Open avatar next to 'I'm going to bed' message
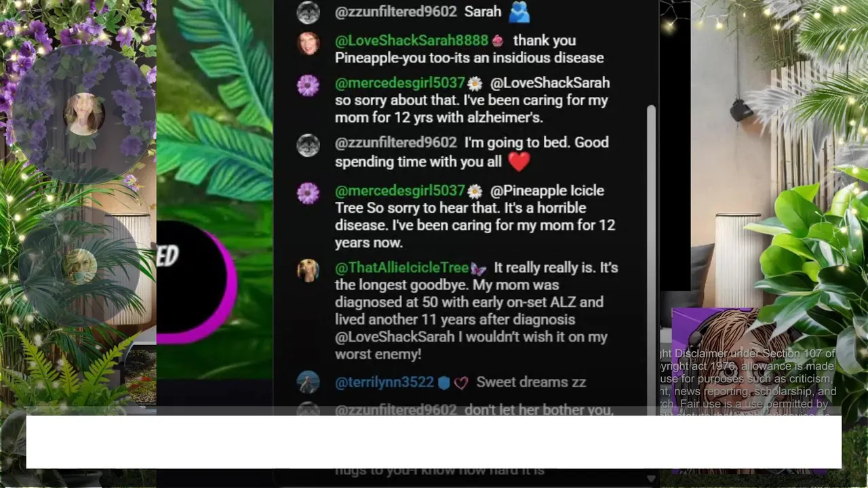 click(309, 145)
